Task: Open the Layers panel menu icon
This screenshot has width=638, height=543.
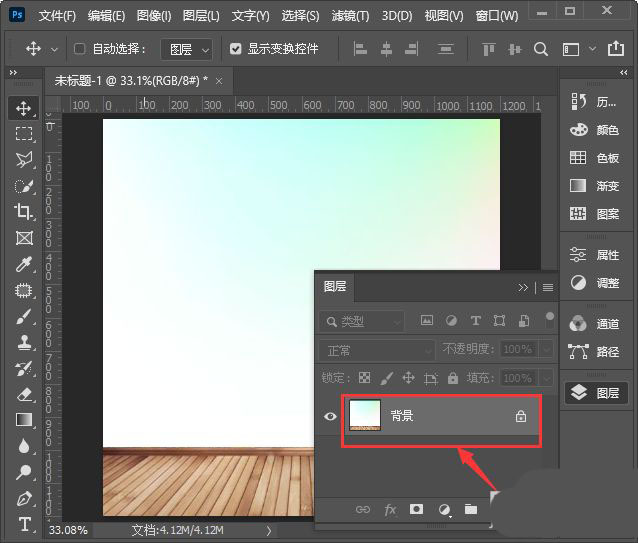Action: (548, 287)
